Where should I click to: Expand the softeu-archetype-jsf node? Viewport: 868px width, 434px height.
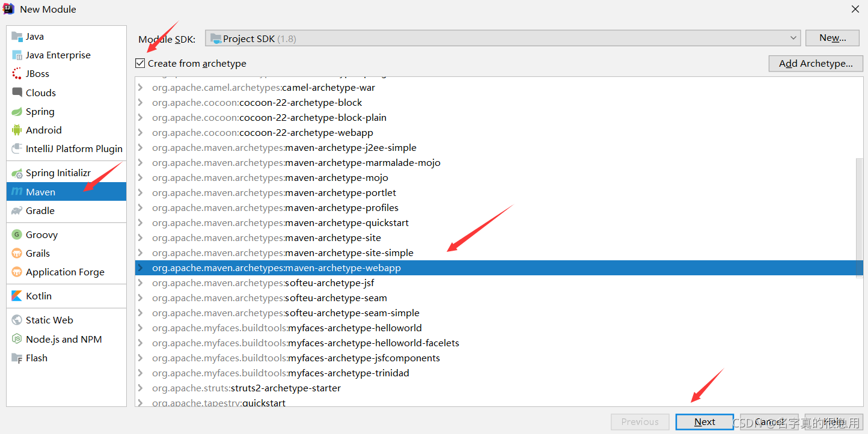click(x=141, y=283)
